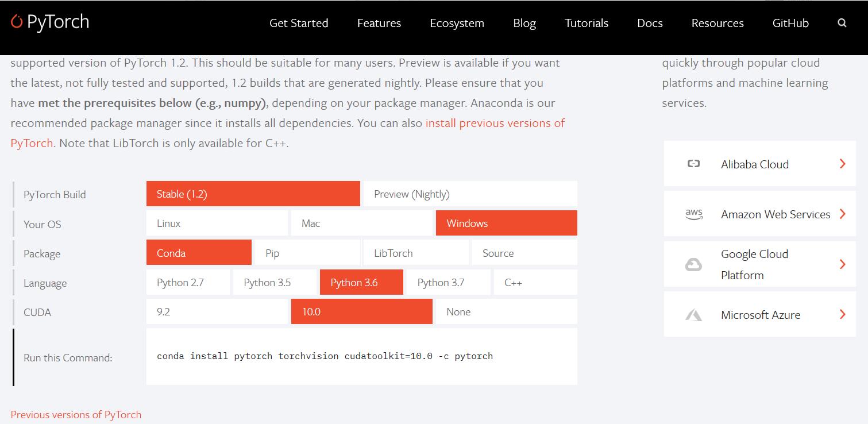The width and height of the screenshot is (868, 424).
Task: Click the conda install command text
Action: pos(325,356)
